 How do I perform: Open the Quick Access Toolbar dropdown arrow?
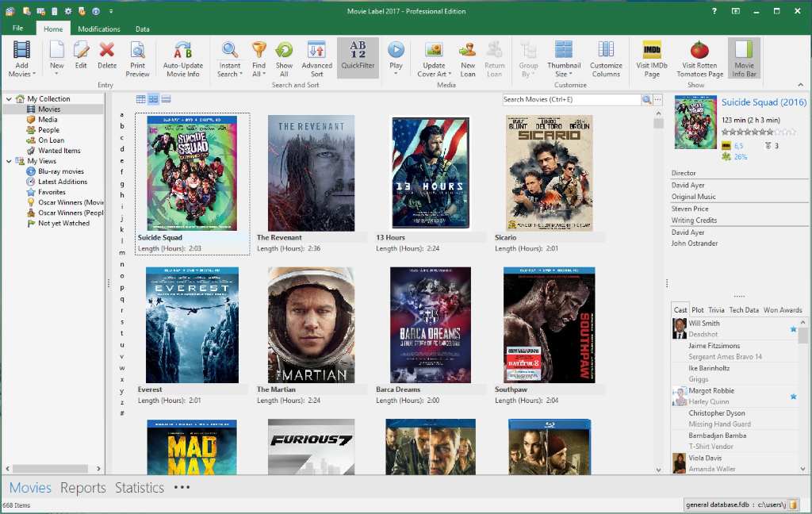[111, 11]
